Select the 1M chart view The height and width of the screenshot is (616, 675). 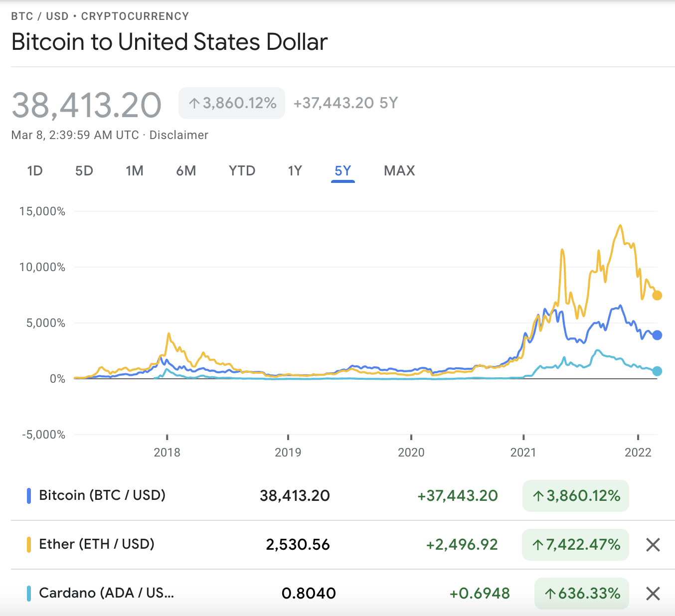pos(134,170)
